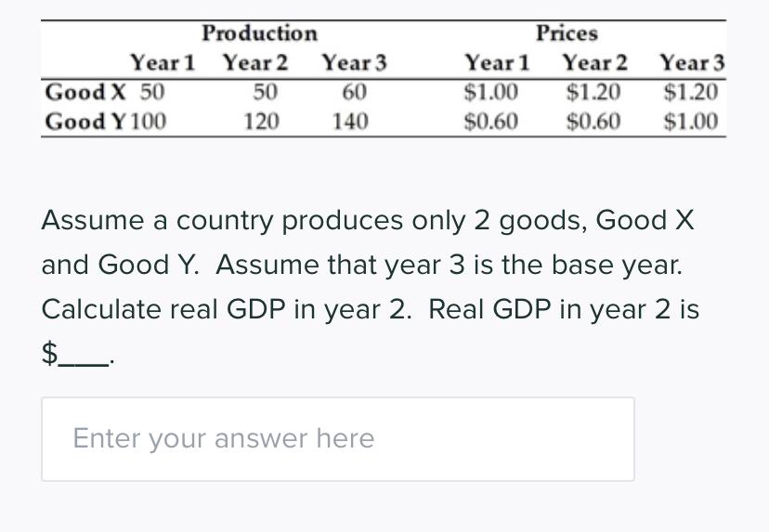769x532 pixels.
Task: Click the Good Y Year 1 price $0.60
Action: point(491,121)
